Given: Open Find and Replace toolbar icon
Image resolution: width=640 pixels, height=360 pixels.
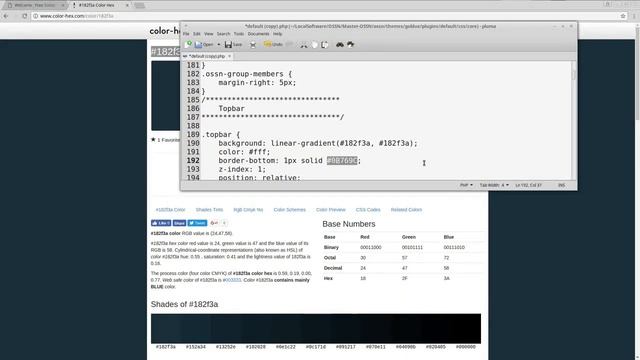Looking at the screenshot, I should (x=350, y=44).
